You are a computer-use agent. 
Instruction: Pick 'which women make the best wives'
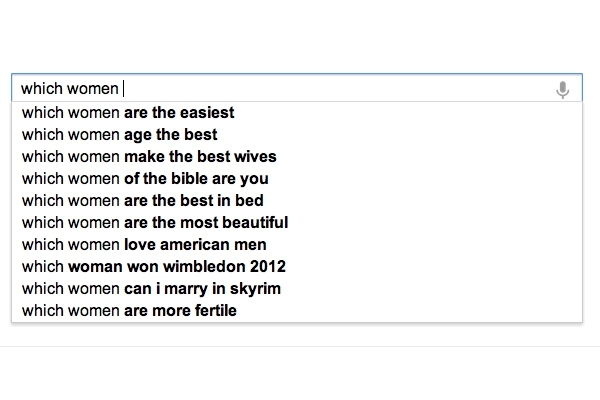coord(297,157)
